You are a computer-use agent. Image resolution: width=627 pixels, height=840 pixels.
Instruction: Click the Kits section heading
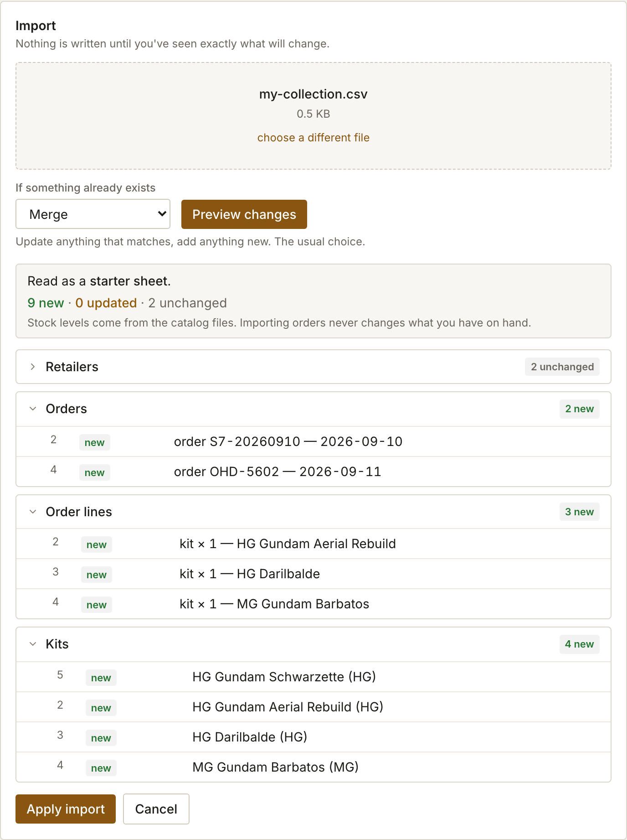tap(57, 644)
